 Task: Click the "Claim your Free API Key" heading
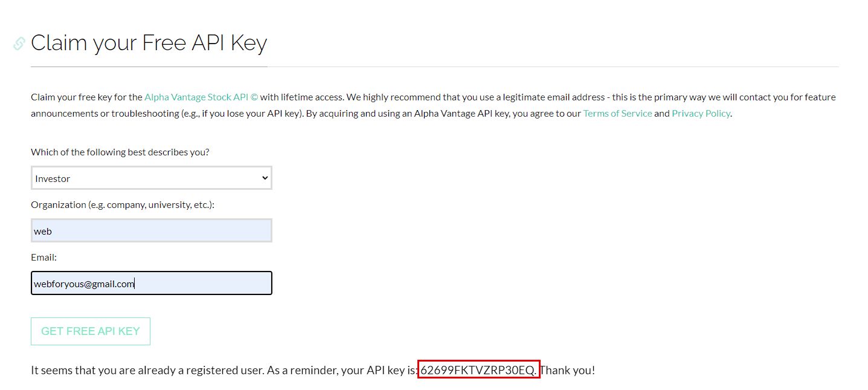tap(149, 43)
